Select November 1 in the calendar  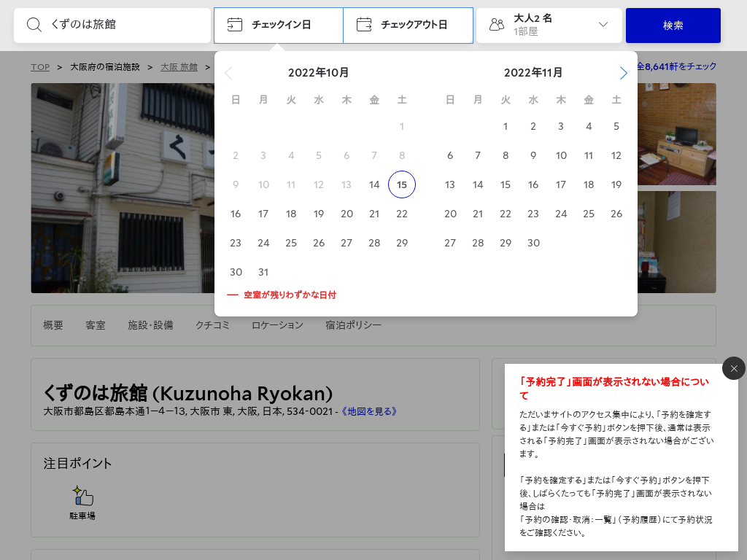click(506, 126)
